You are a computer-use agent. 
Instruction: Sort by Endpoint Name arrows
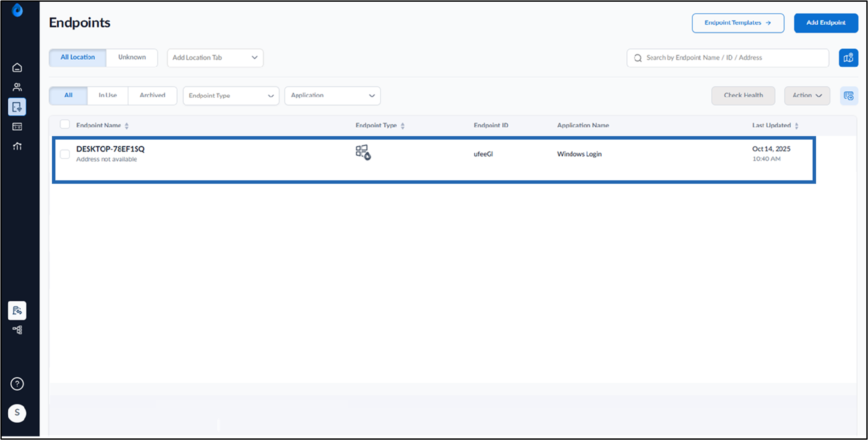coord(127,126)
